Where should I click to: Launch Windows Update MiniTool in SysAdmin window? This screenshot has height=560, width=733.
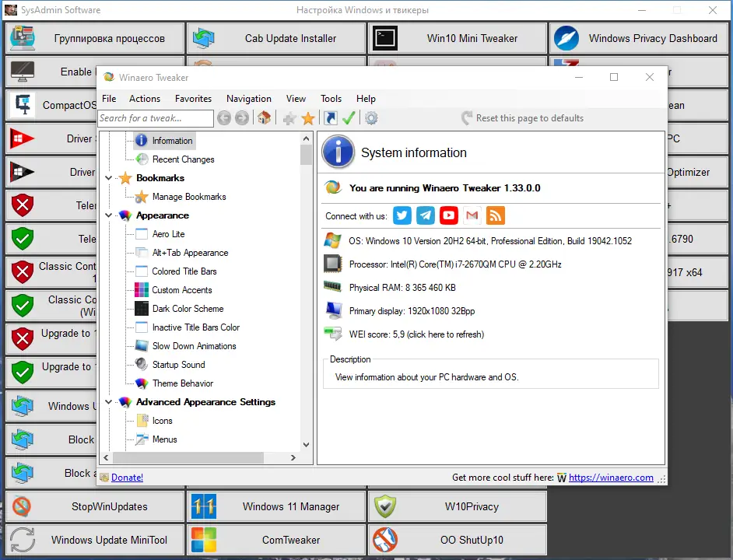point(95,540)
